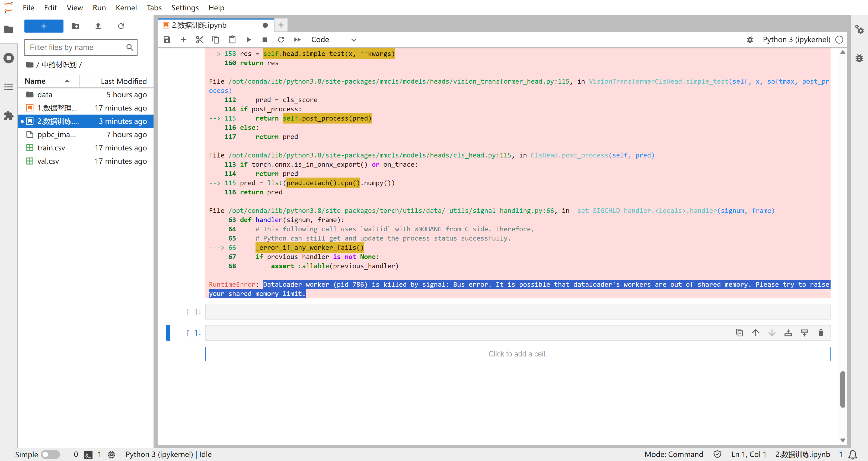
Task: Open the right sidebar debugger panel
Action: 859,58
